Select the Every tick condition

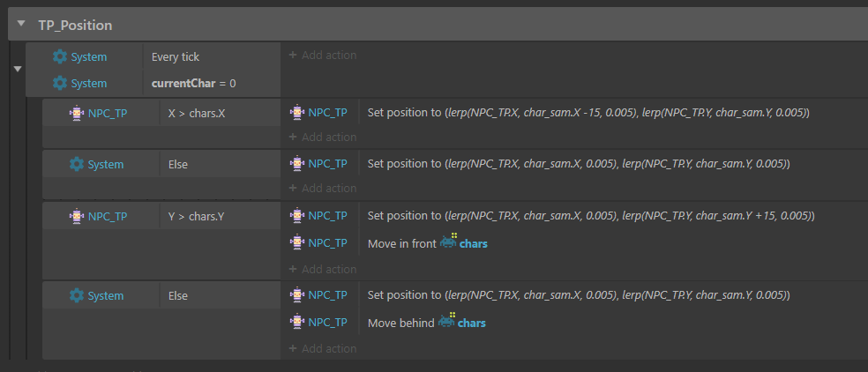(176, 57)
